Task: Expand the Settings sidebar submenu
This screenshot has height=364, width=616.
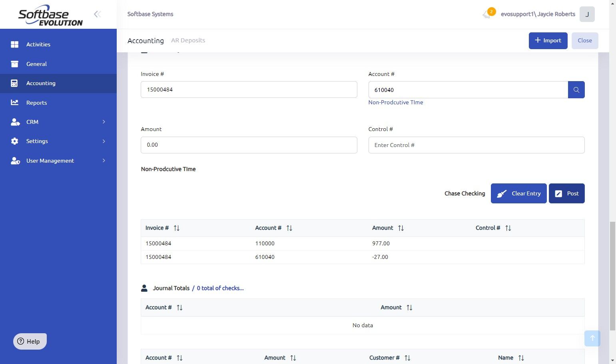Action: pos(104,141)
